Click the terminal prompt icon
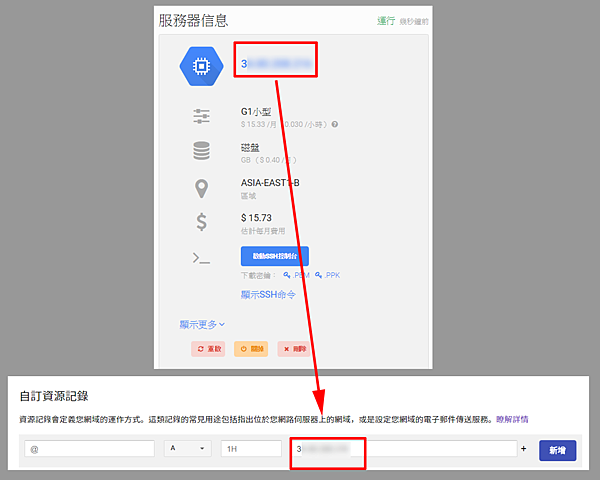Screen dimensions: 600x480 click(x=201, y=258)
